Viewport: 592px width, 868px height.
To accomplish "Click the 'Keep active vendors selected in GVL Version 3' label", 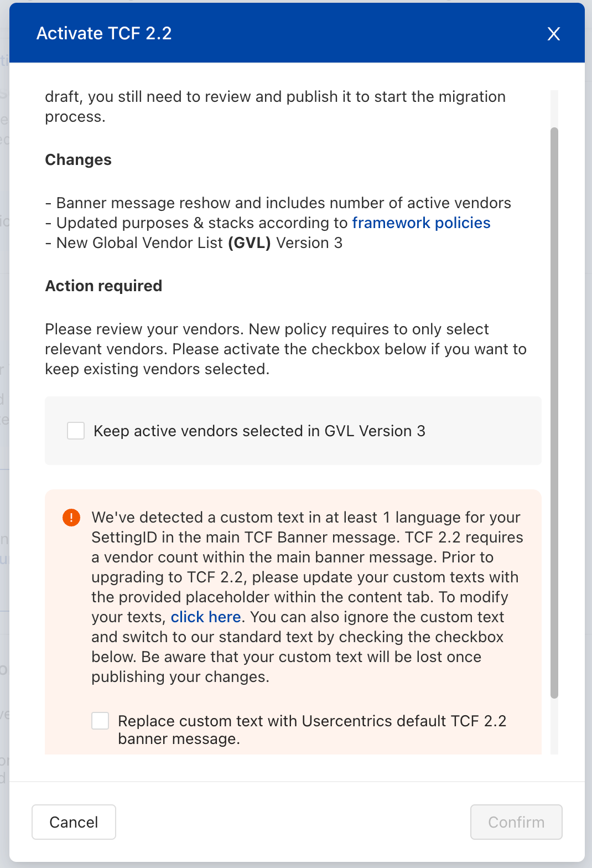I will [259, 431].
